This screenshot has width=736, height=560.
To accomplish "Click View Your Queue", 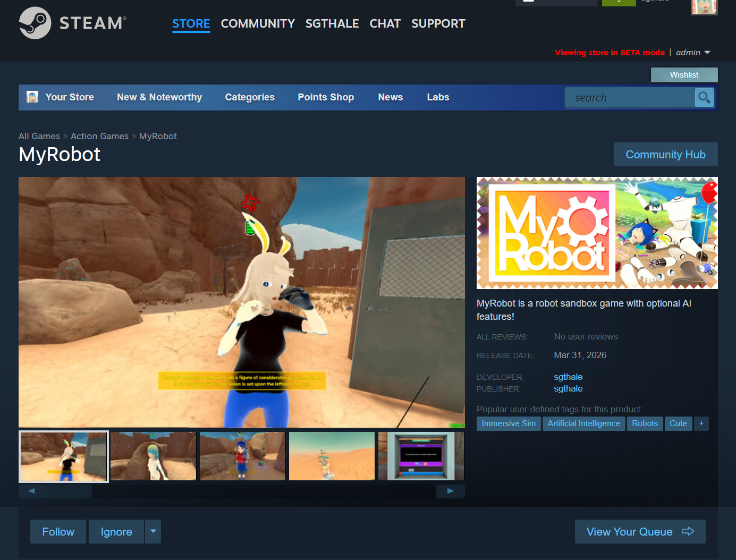I will tap(640, 532).
